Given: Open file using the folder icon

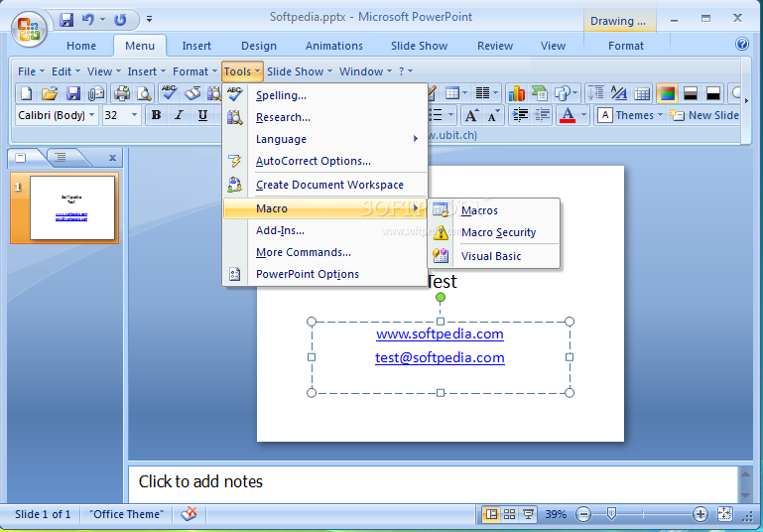Looking at the screenshot, I should 50,93.
